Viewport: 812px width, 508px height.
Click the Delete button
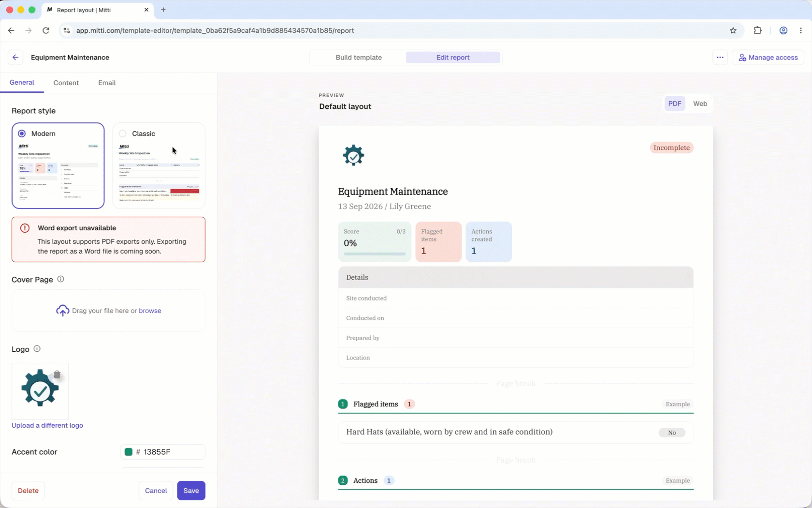click(28, 491)
